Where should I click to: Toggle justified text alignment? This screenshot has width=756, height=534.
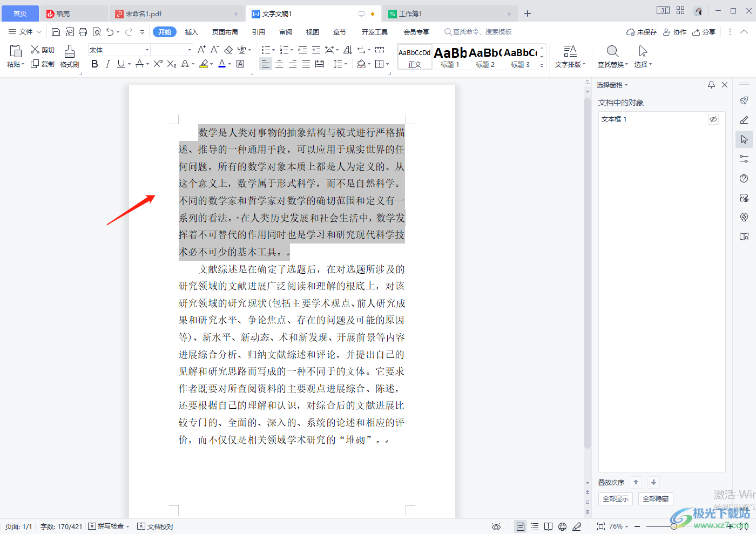click(306, 64)
